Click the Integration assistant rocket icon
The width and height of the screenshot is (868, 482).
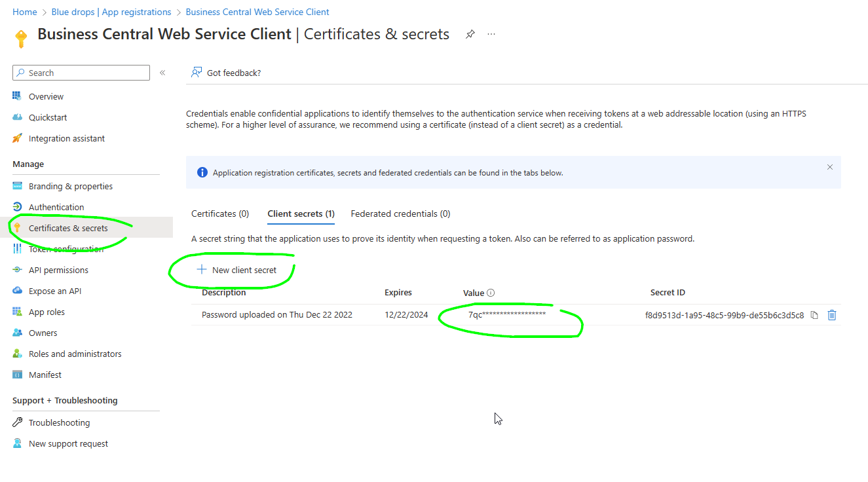click(17, 138)
